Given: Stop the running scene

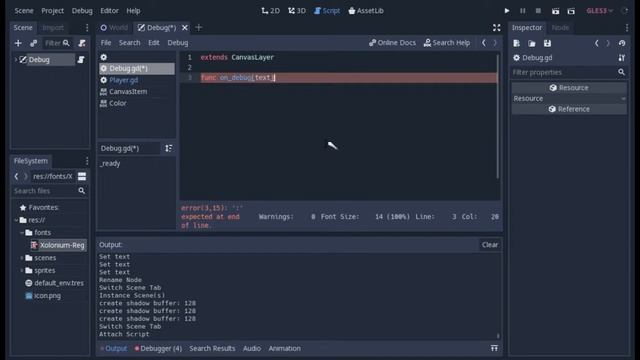Looking at the screenshot, I should 538,11.
